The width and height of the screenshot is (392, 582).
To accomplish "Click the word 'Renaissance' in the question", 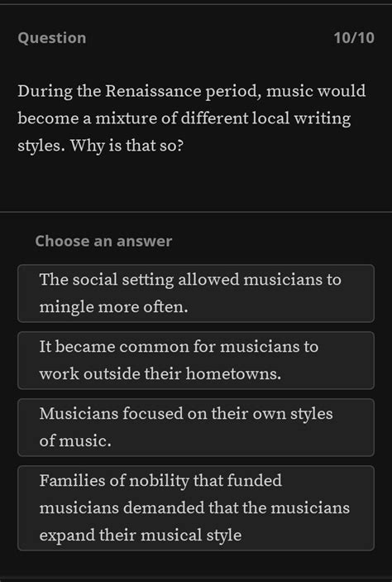I will (x=153, y=91).
